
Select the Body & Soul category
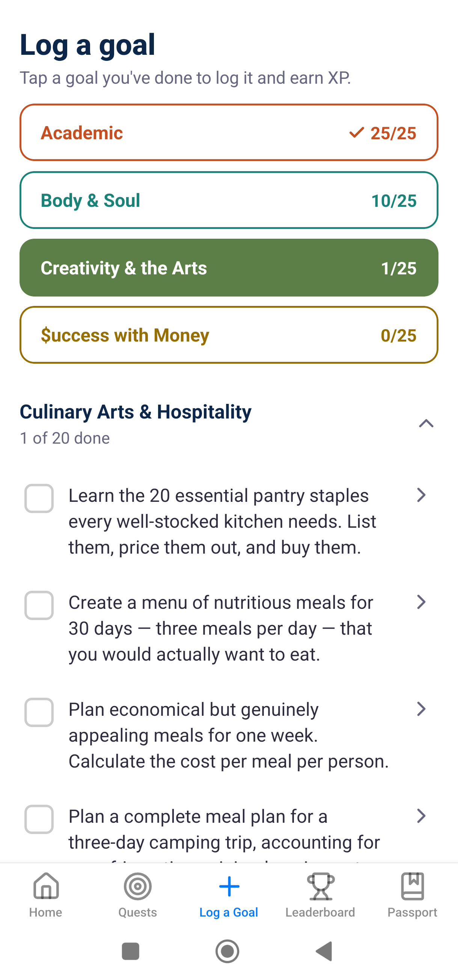click(x=229, y=200)
